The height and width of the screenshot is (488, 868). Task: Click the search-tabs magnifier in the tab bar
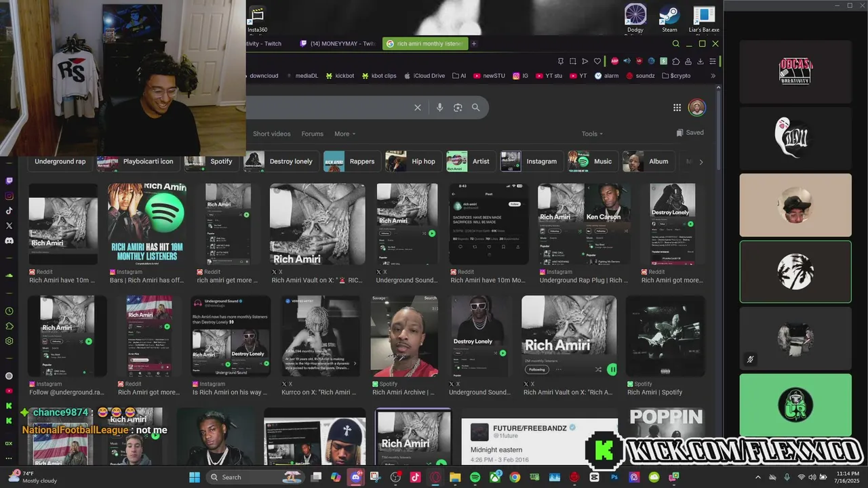coord(675,43)
